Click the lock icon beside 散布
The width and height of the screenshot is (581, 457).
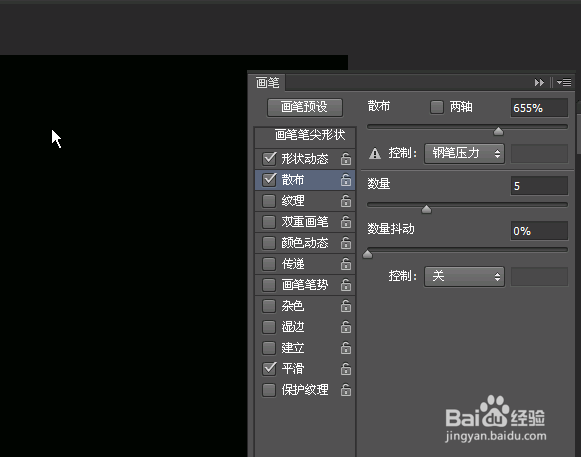pos(346,180)
